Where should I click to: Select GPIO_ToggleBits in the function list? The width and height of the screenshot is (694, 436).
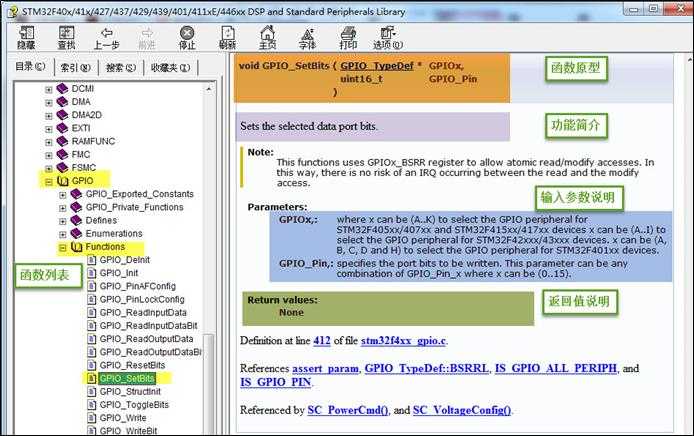[x=134, y=405]
